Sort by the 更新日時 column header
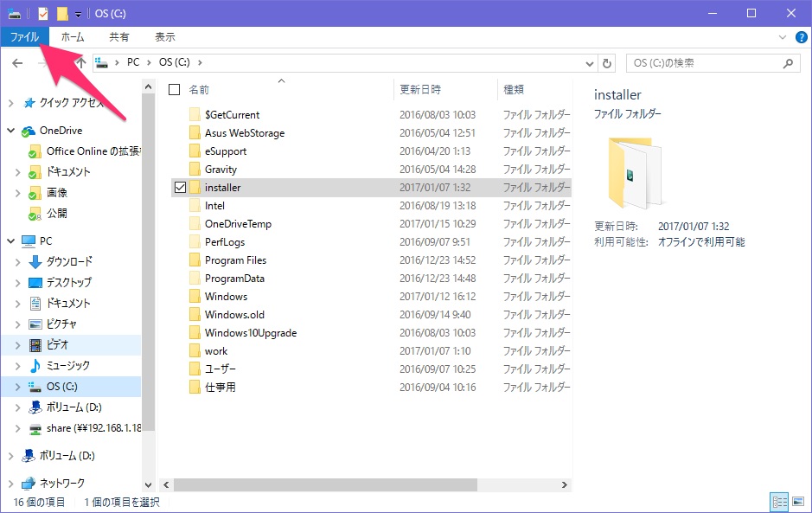Image resolution: width=812 pixels, height=513 pixels. [x=420, y=90]
